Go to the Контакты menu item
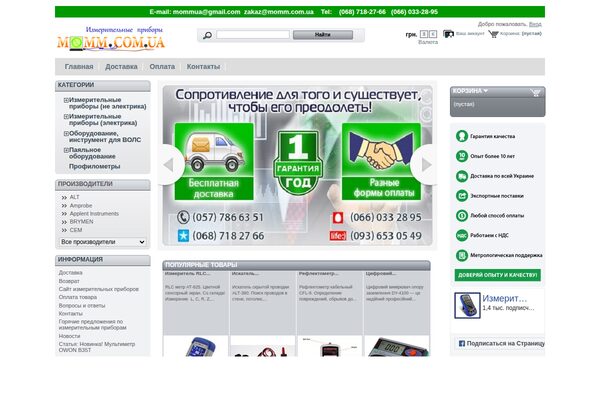 tap(203, 67)
